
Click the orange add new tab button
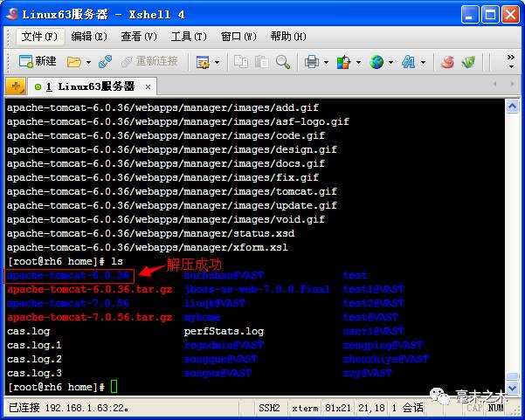[16, 87]
